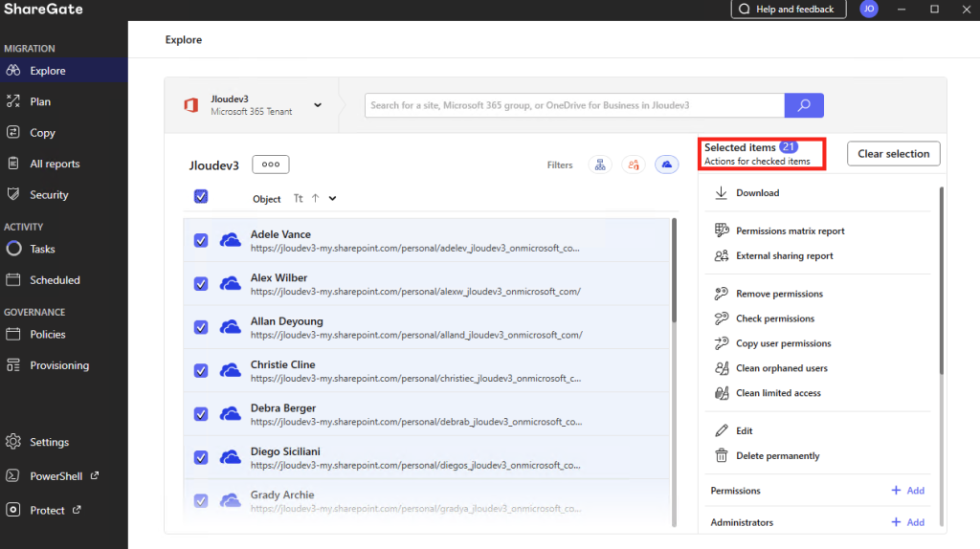Screen dimensions: 980x549
Task: Add new Permissions entry
Action: (x=907, y=491)
